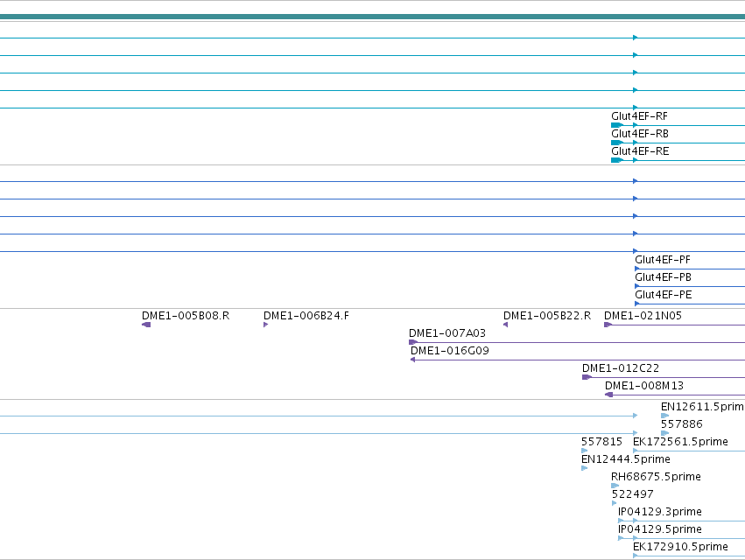Click the 557886 light blue arrow glyph

tap(664, 434)
